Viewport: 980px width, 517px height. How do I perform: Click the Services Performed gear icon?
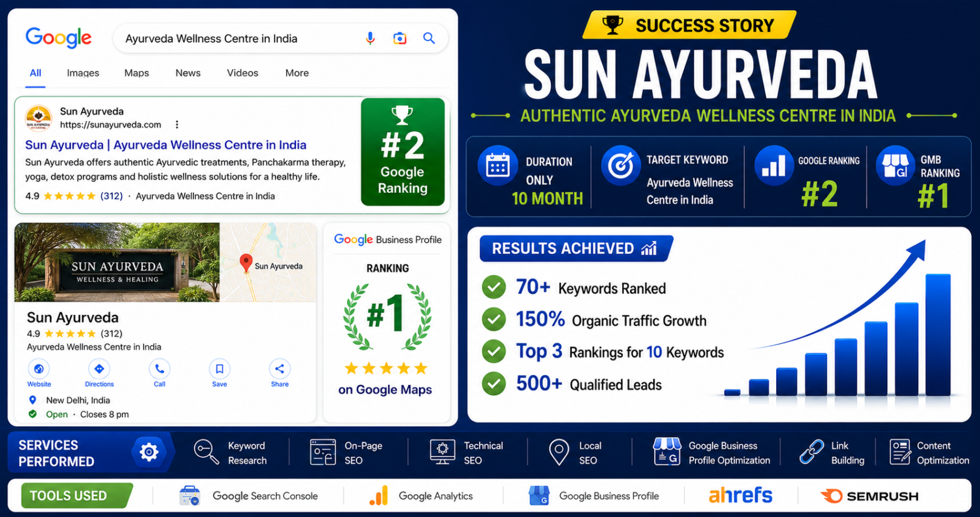coord(149,452)
